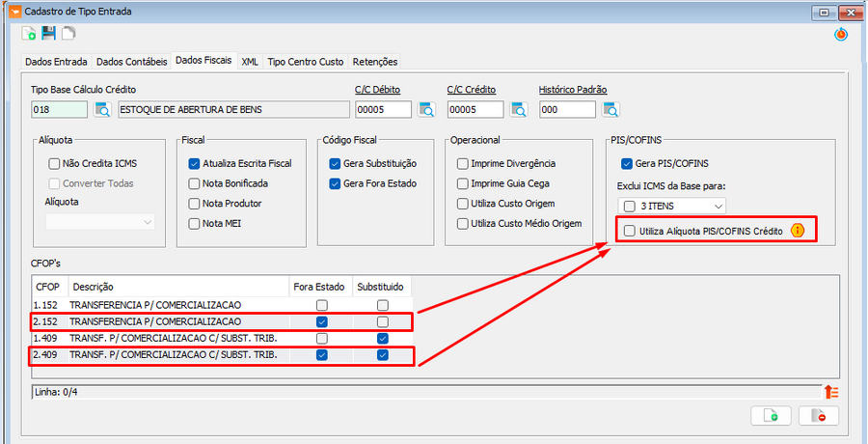
Task: Click add CFOP row icon button
Action: click(x=771, y=415)
